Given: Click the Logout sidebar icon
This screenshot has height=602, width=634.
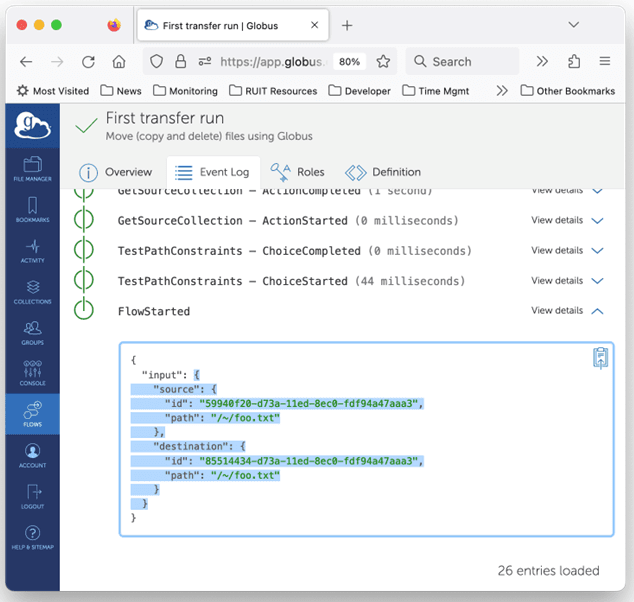Looking at the screenshot, I should 32,496.
